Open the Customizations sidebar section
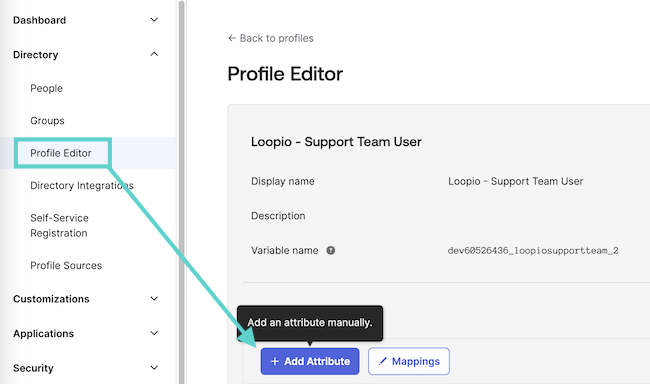 [x=51, y=299]
